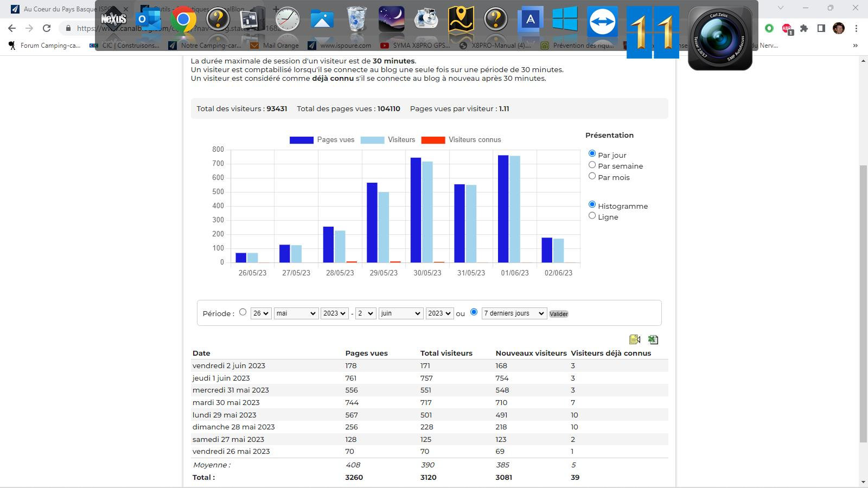Open the Recycle Bin dock icon

[x=356, y=19]
